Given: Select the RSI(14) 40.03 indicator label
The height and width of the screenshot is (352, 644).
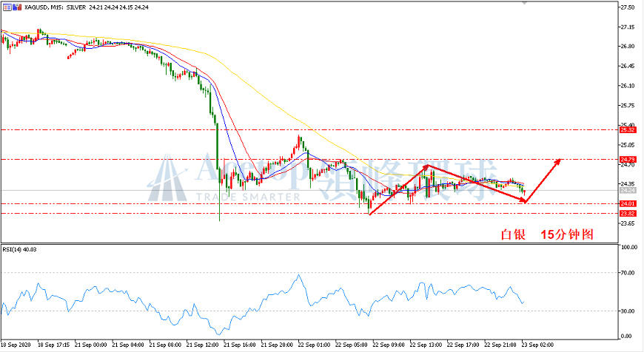Looking at the screenshot, I should tap(19, 249).
